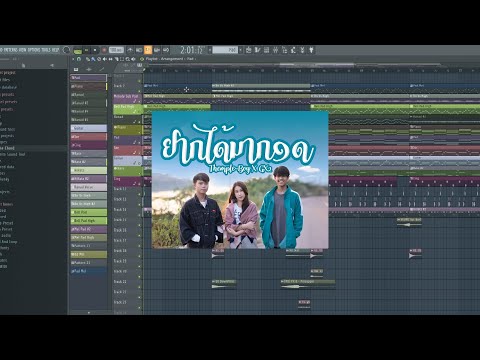Open the OPTIONS menu
The width and height of the screenshot is (480, 360).
coord(34,50)
